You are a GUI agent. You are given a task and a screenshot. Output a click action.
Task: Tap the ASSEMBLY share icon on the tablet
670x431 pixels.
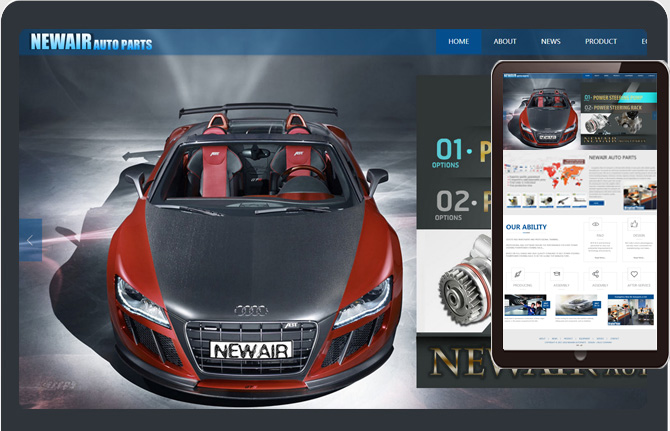coord(595,274)
